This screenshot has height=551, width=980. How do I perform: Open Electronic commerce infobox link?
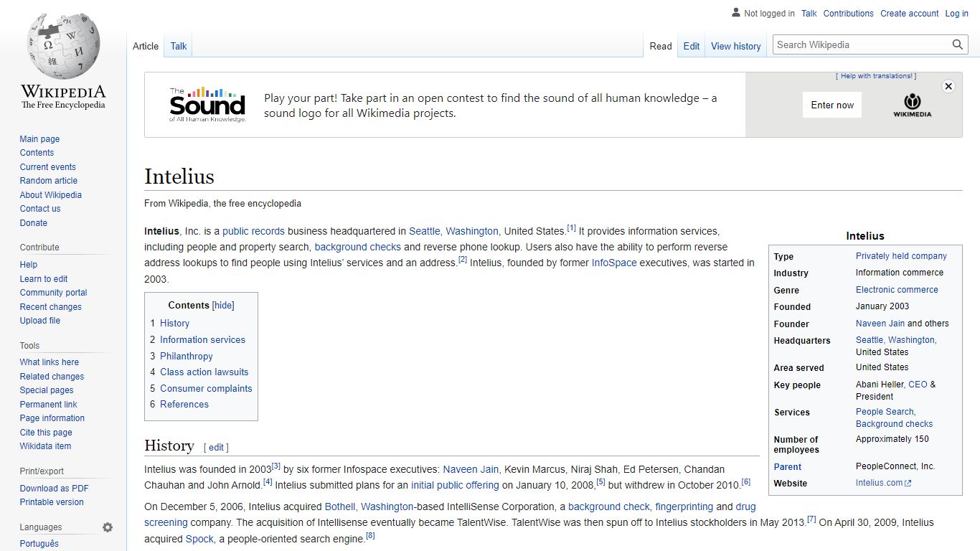click(897, 290)
